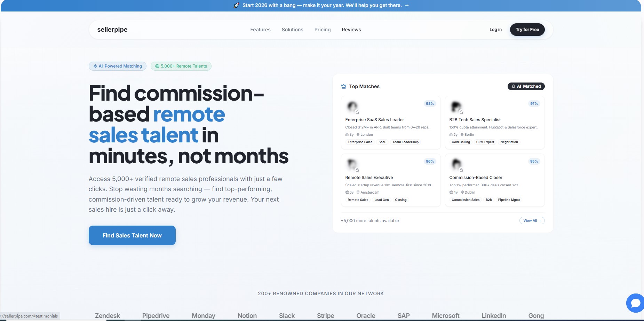Click the rocket icon in the top banner
This screenshot has width=644, height=321.
click(237, 5)
